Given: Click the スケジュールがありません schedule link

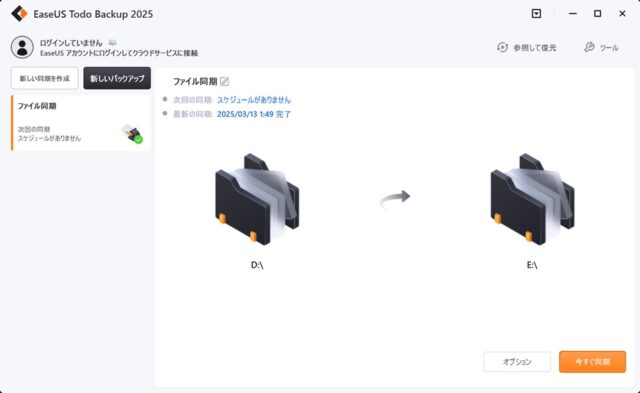Looking at the screenshot, I should coord(254,100).
